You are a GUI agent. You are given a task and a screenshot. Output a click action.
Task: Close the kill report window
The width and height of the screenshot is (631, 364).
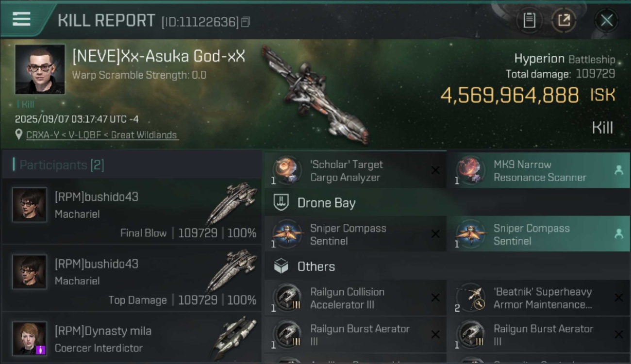(607, 20)
